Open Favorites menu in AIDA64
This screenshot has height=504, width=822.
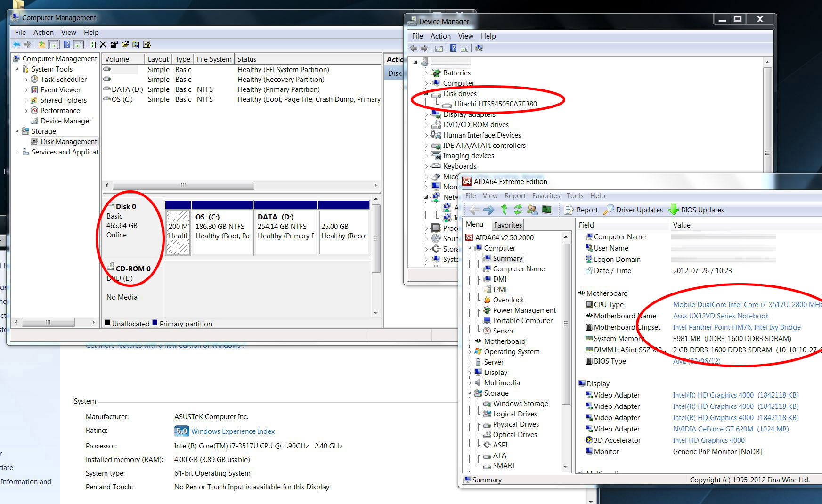[546, 196]
